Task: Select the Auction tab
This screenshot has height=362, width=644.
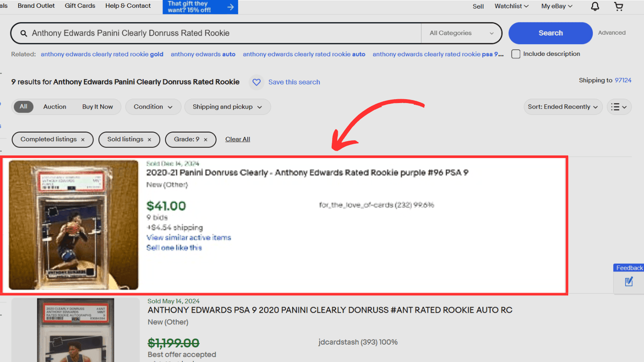Action: pos(55,107)
